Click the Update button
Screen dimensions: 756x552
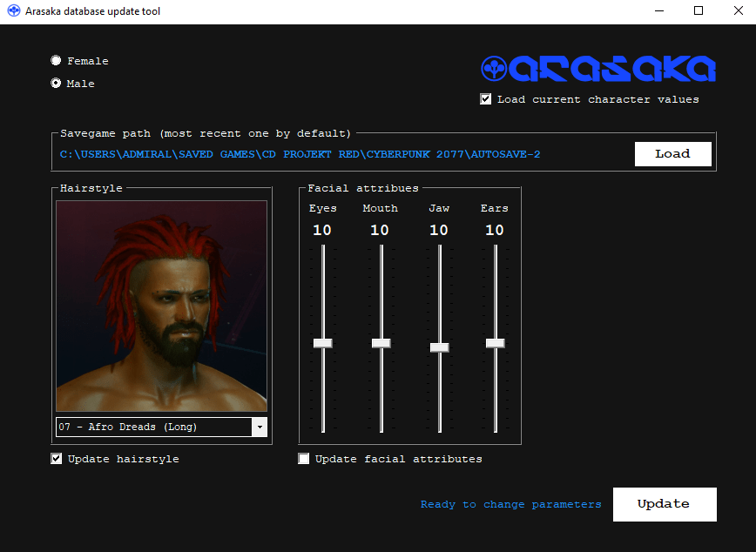point(664,504)
